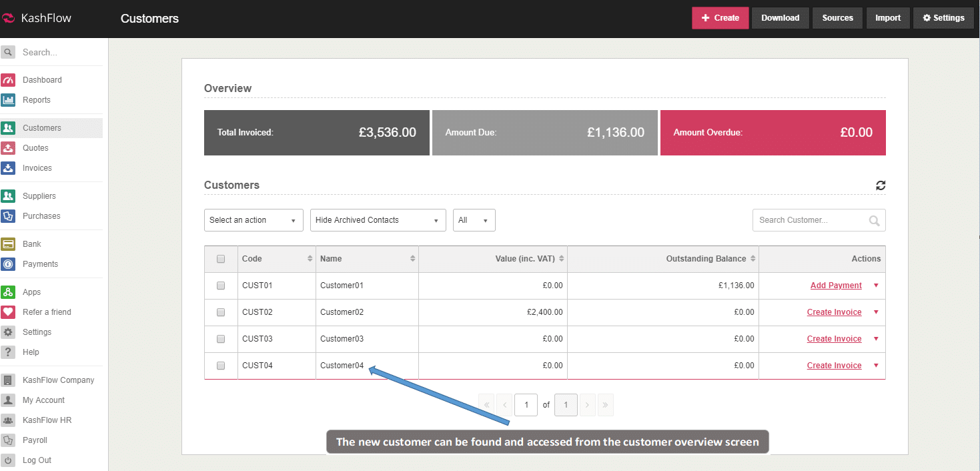Screen dimensions: 980x471
Task: Toggle the select-all checkbox in table header
Action: pos(221,259)
